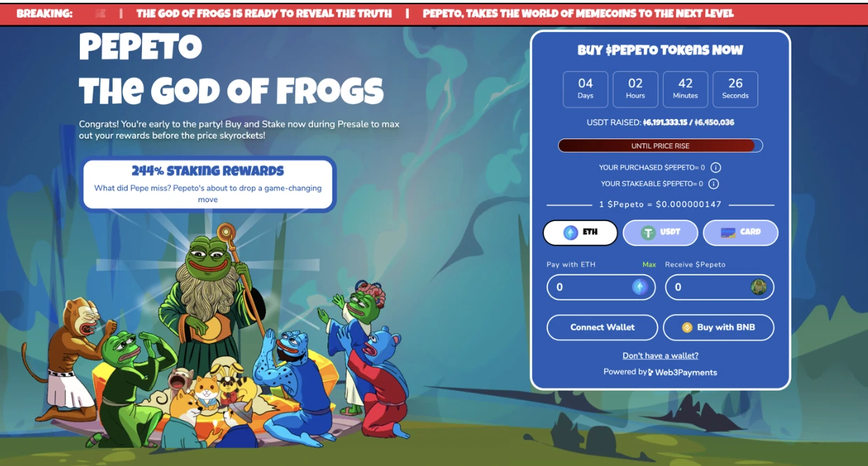Screen dimensions: 868x466
Task: Click the Until Price Rise progress bar
Action: coord(660,146)
